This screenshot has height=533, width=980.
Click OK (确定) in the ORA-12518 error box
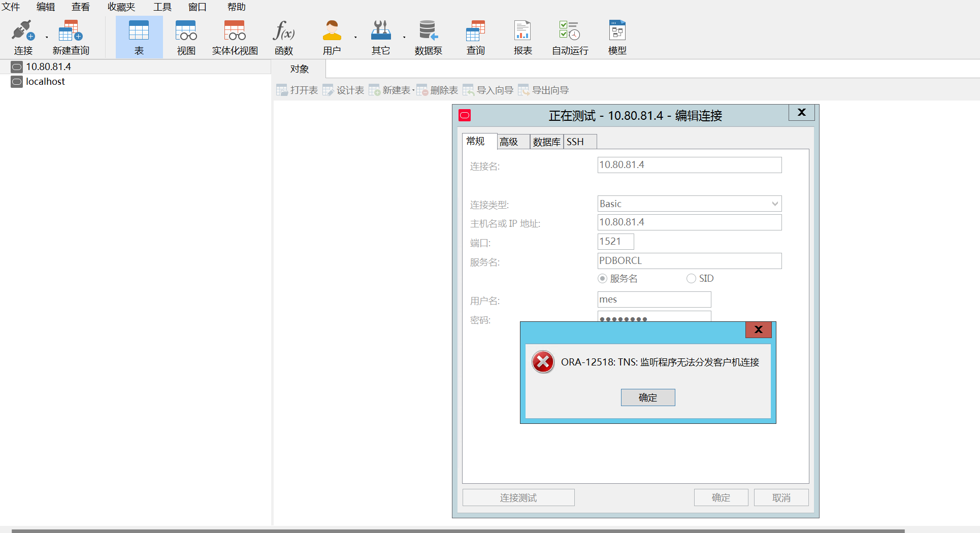[648, 397]
